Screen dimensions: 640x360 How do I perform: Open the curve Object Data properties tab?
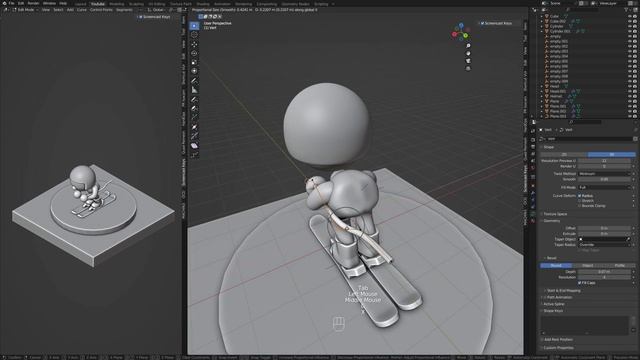533,213
